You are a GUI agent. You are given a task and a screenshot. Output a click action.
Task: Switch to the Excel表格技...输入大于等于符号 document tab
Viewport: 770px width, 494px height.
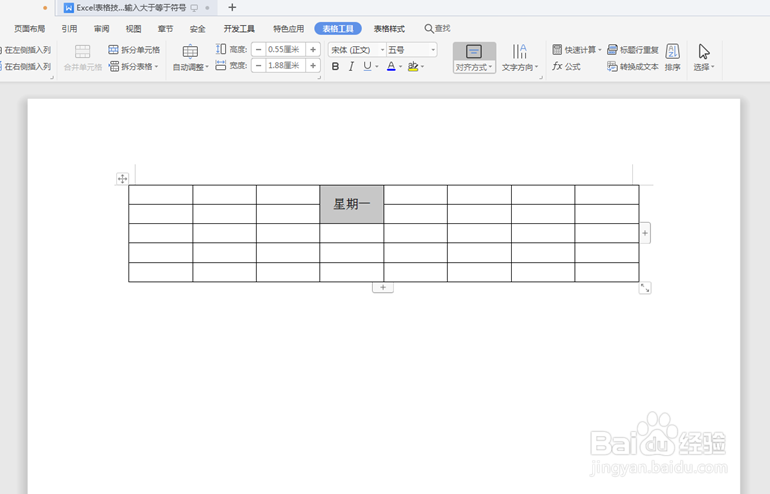[x=137, y=8]
